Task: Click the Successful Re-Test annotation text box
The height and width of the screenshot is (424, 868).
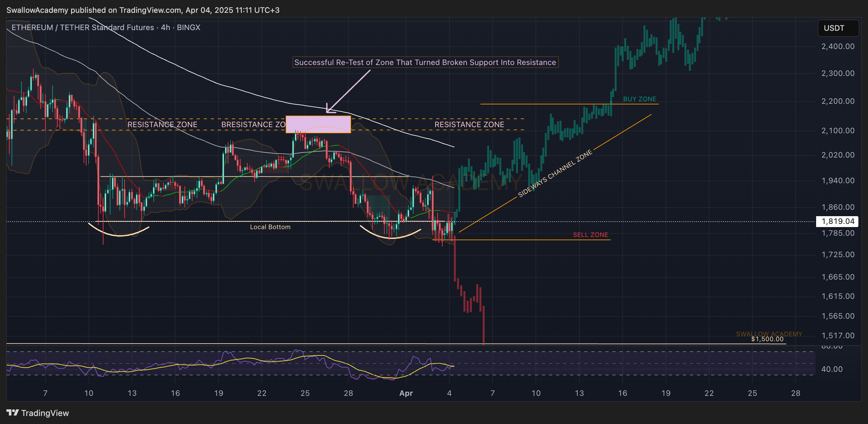Action: (x=425, y=62)
